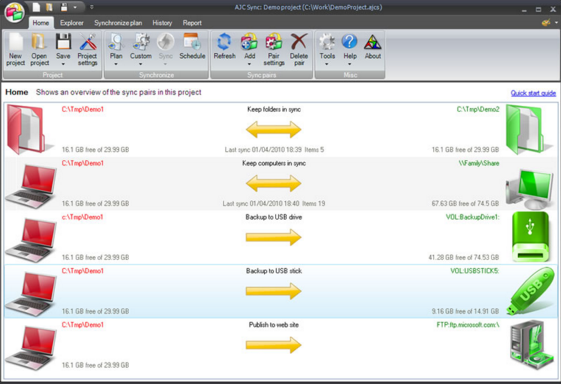Click the greyed Sync icon
The height and width of the screenshot is (384, 561).
(166, 42)
